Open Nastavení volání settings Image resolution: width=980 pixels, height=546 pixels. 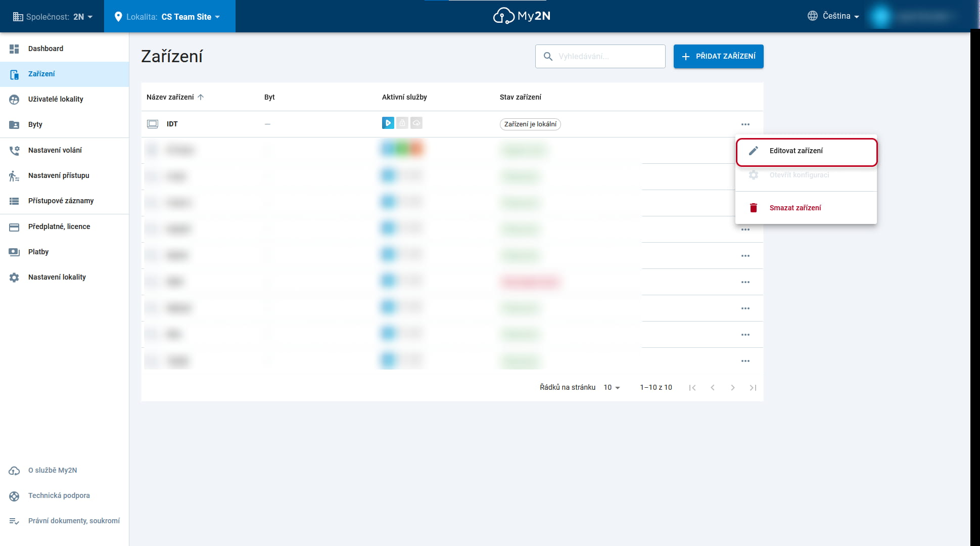[x=64, y=151]
